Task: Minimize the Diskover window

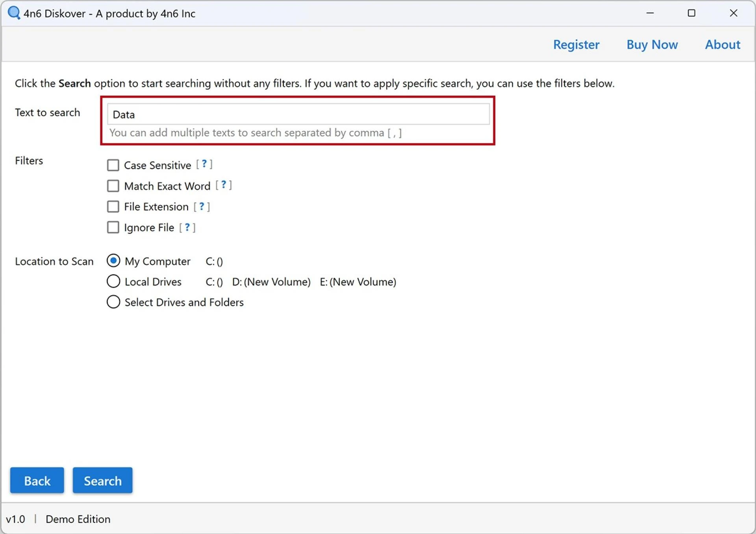Action: pos(650,13)
